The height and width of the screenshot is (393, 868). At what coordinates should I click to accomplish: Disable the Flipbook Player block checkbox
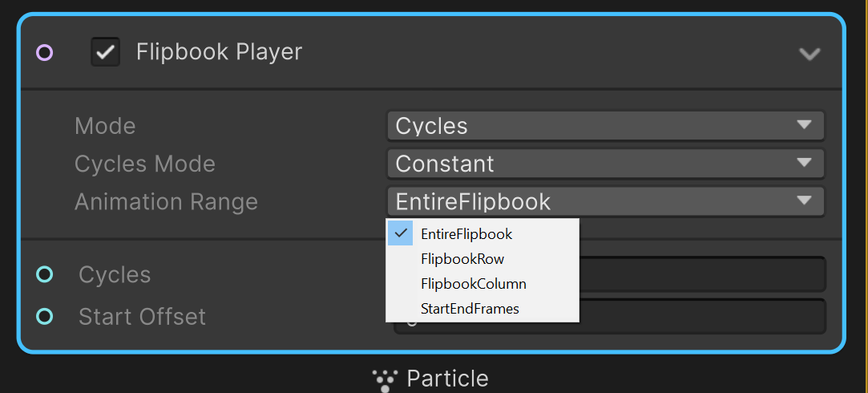click(105, 53)
